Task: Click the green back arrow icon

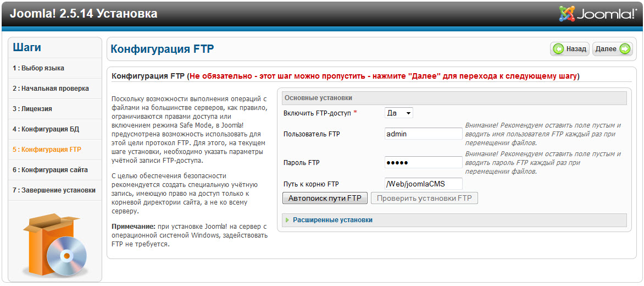Action: [559, 49]
